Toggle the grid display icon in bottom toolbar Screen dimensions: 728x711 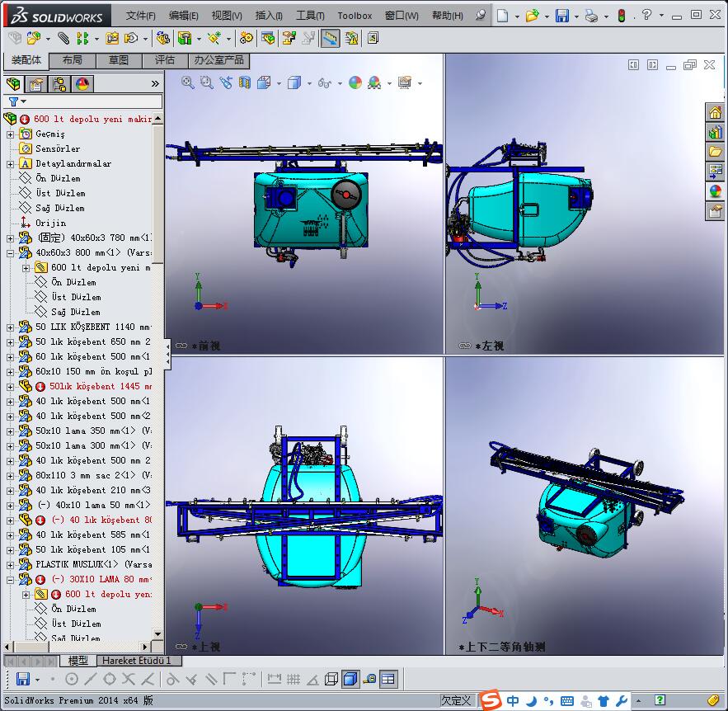point(294,679)
